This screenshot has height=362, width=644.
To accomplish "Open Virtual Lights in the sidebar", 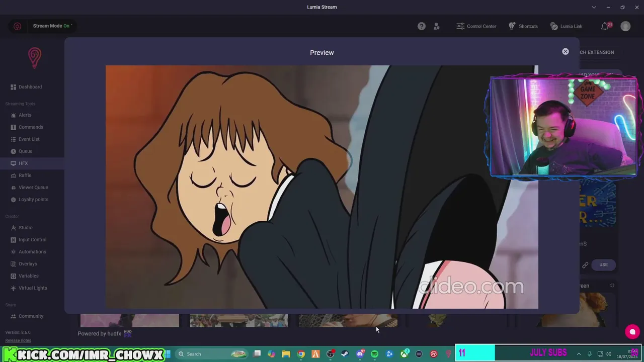I will [x=33, y=288].
